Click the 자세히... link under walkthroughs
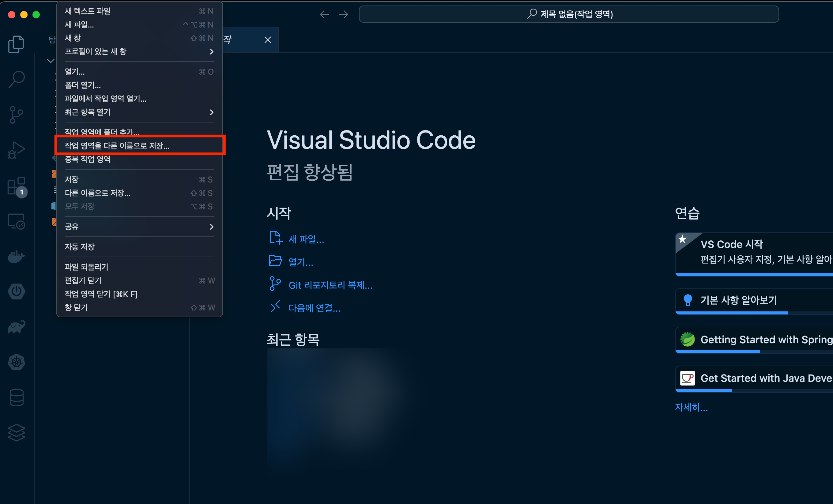The image size is (833, 504). pos(691,407)
